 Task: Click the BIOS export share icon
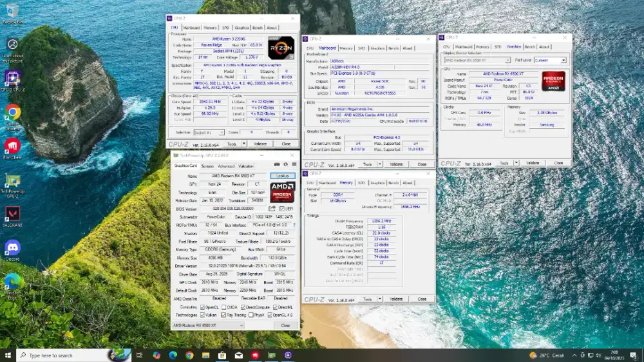[272, 209]
